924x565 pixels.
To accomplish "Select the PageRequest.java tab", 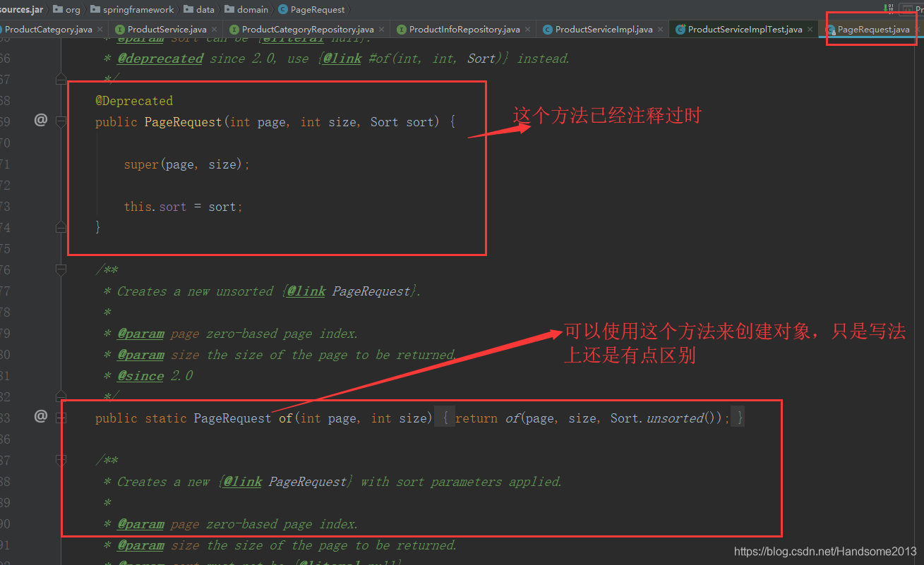I will pyautogui.click(x=873, y=30).
